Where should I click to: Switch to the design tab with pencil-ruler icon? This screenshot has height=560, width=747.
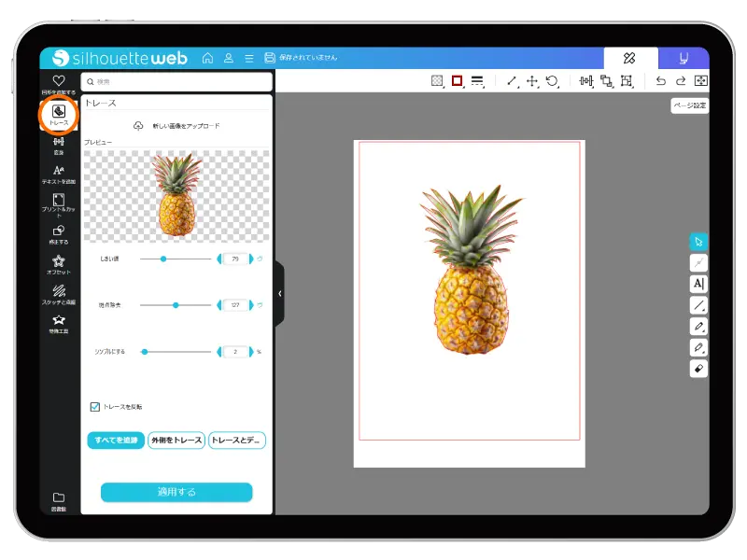[629, 58]
